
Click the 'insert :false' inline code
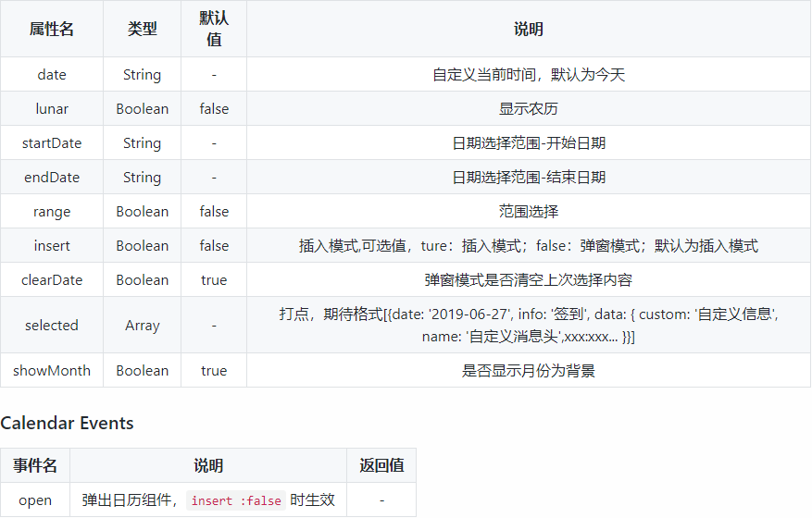[x=236, y=500]
